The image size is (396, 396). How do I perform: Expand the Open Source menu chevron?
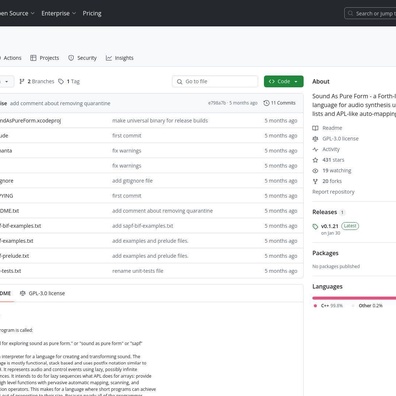click(32, 13)
